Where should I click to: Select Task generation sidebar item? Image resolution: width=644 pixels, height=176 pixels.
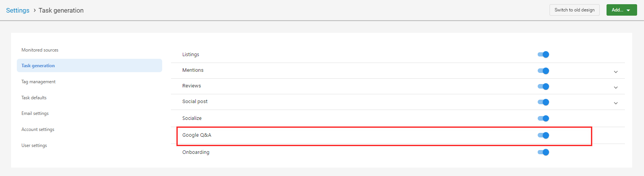coord(89,66)
